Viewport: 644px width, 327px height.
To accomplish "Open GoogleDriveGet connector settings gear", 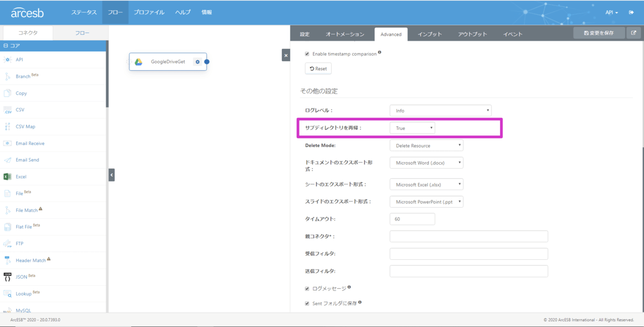I will [197, 62].
